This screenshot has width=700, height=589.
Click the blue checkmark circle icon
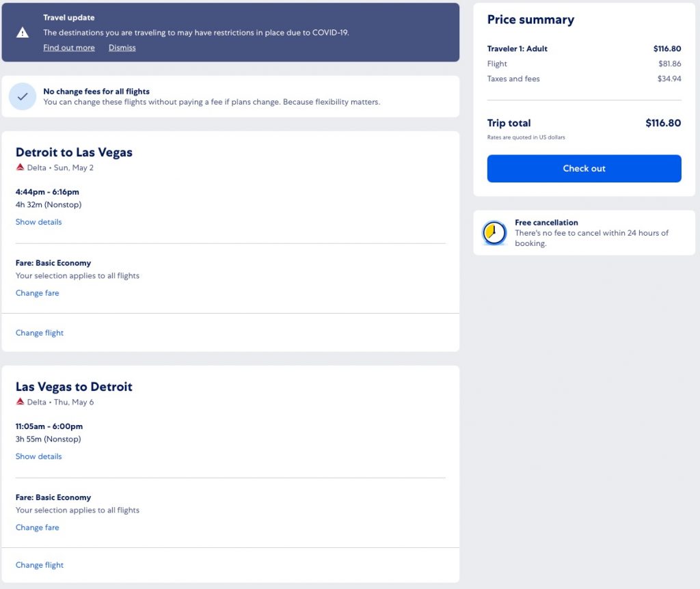pos(23,96)
